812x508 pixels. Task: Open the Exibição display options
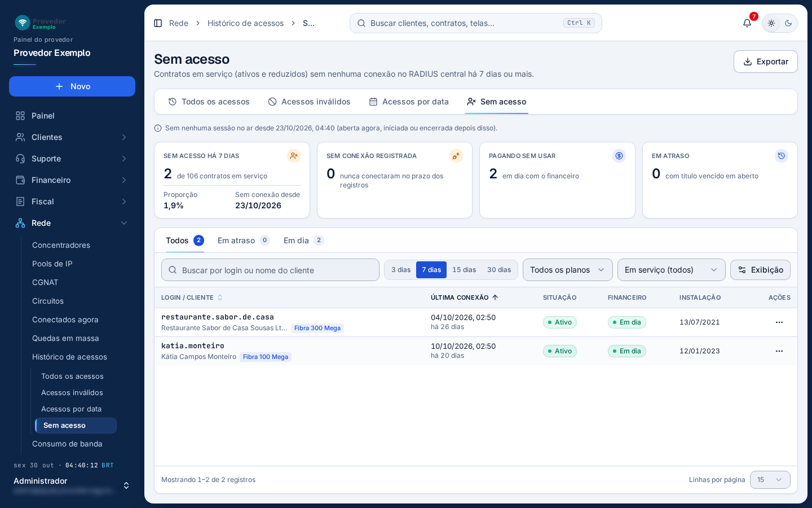tap(760, 270)
